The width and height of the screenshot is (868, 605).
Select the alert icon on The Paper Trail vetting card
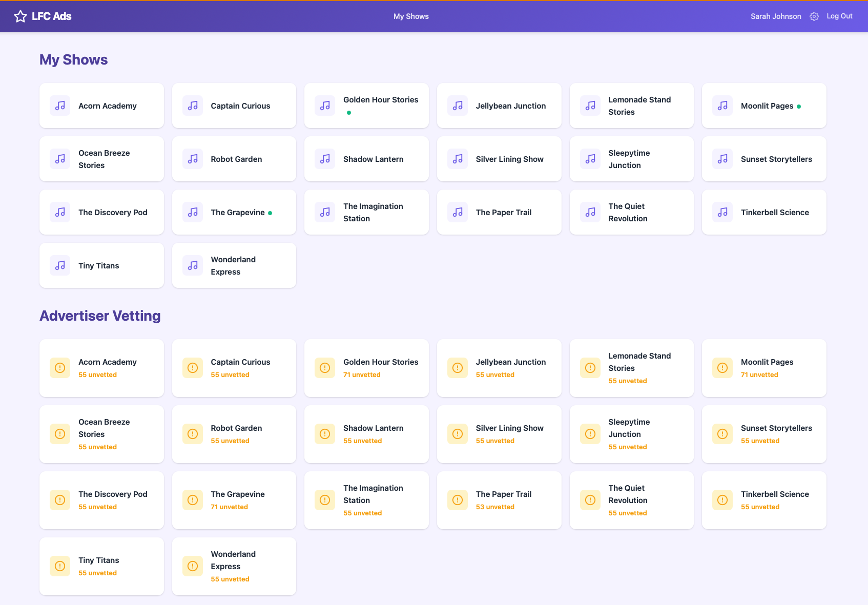458,500
